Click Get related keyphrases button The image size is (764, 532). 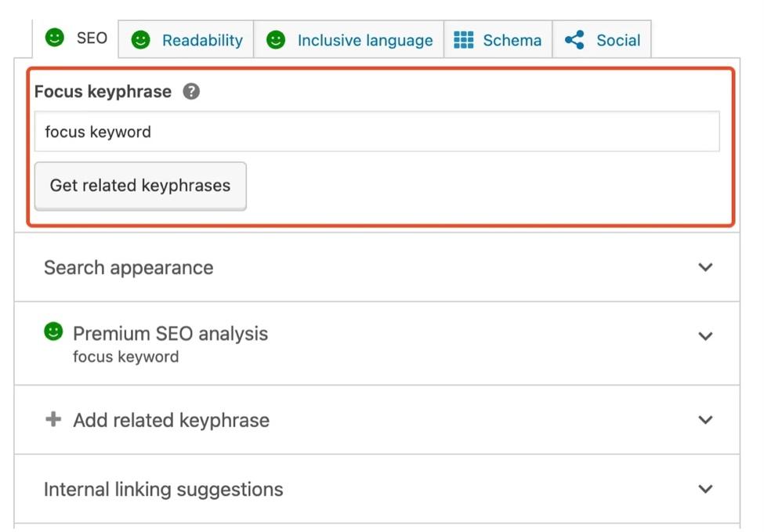pyautogui.click(x=140, y=186)
